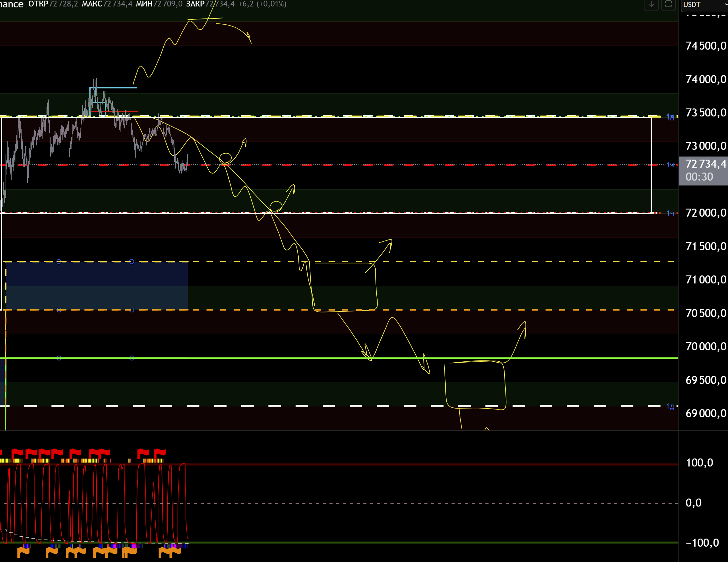This screenshot has width=728, height=562.
Task: Click the down arrow button near the top
Action: 651,5
